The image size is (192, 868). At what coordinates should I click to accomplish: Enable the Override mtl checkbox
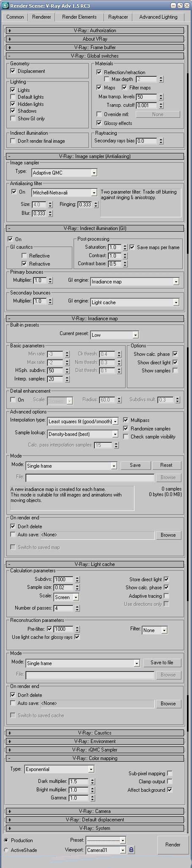(99, 114)
